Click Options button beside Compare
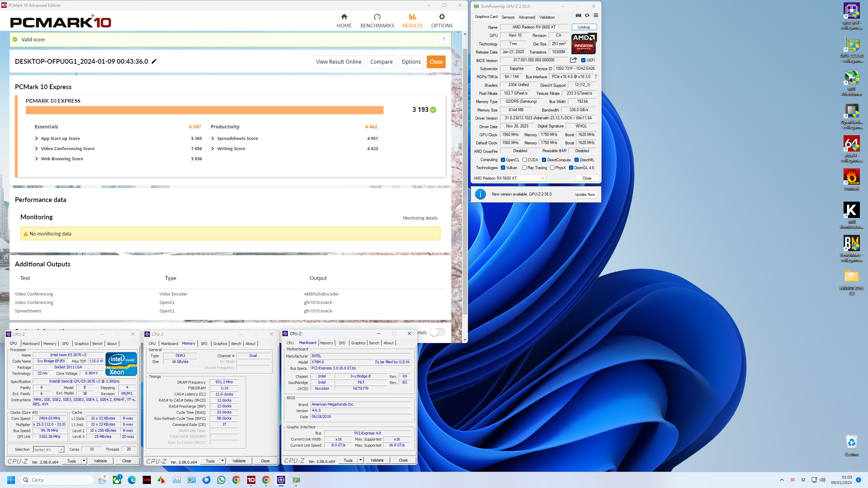 pos(411,62)
